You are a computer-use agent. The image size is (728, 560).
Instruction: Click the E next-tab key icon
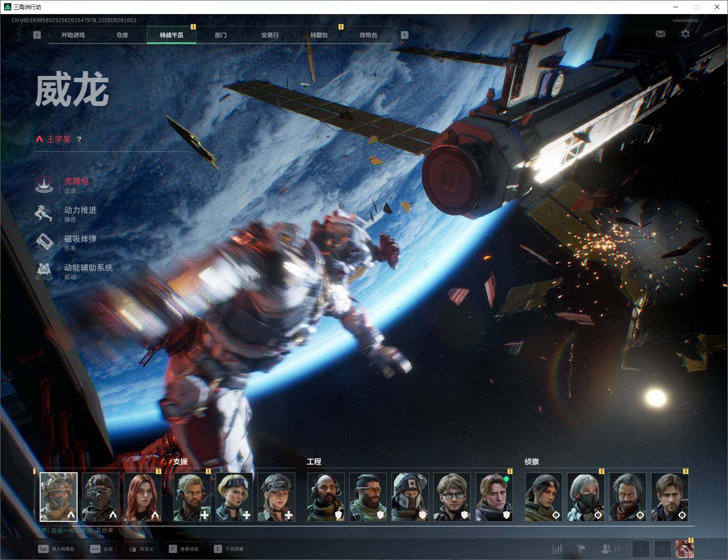pyautogui.click(x=404, y=35)
